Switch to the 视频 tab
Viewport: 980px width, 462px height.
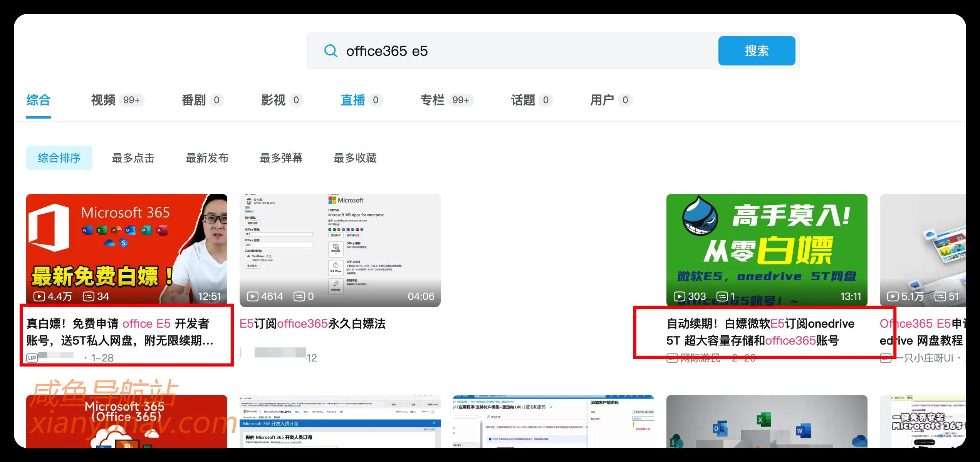103,100
